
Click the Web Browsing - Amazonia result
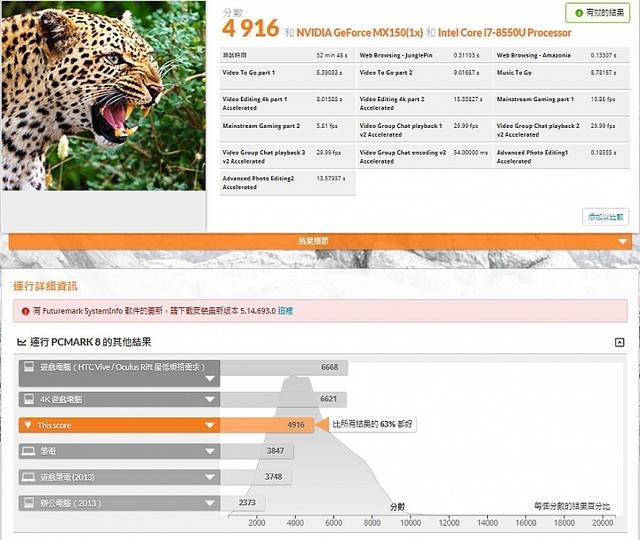562,55
